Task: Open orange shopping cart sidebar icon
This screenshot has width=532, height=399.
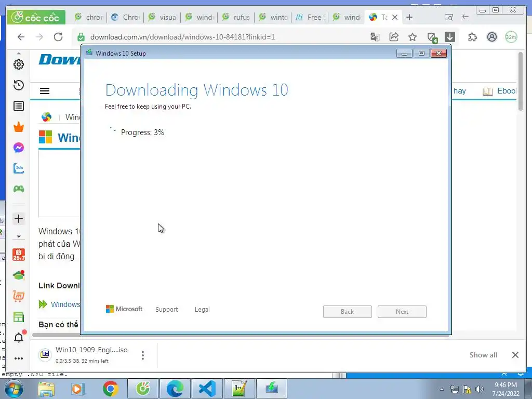Action: 19,296
